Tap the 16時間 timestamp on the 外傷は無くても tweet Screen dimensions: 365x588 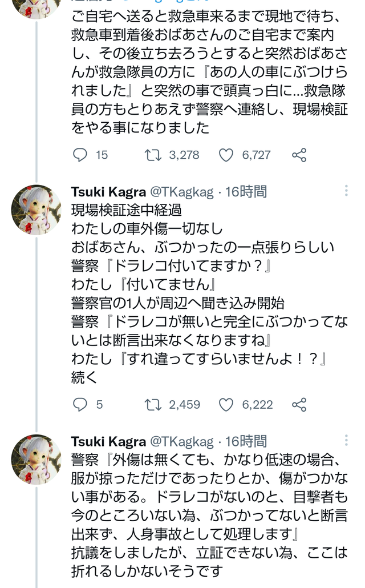point(246,441)
